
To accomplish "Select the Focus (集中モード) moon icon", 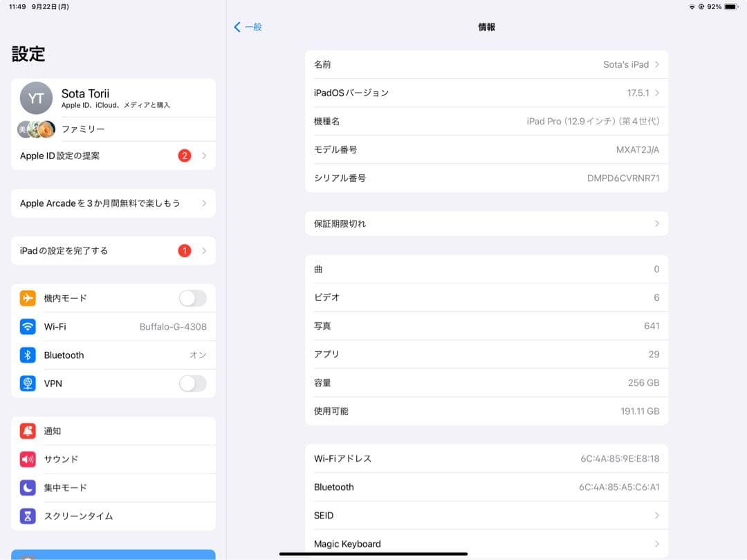I will (x=28, y=487).
